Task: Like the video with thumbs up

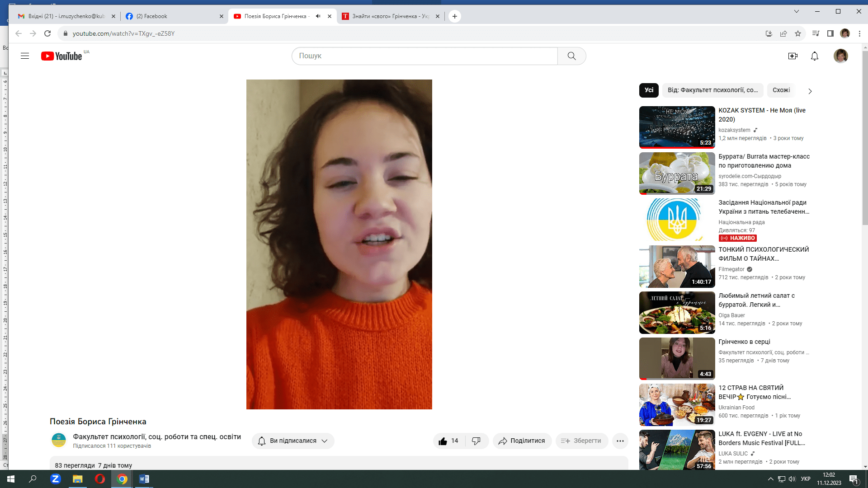Action: (x=443, y=441)
